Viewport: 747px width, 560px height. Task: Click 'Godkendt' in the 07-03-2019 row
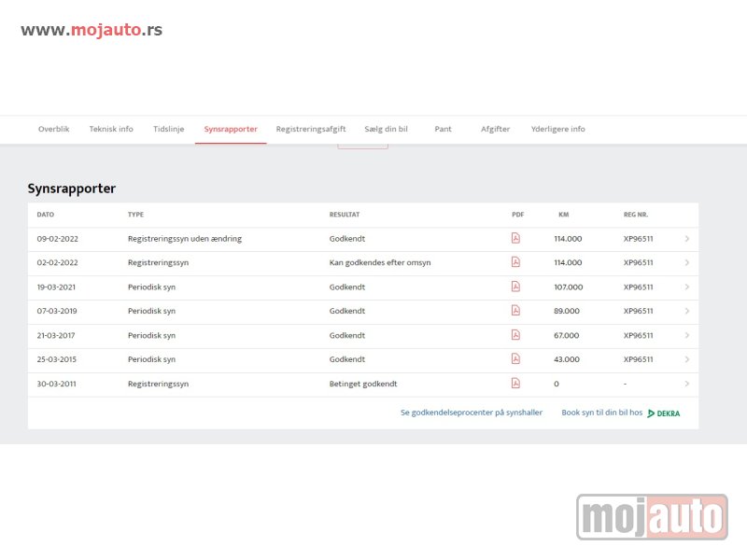tap(347, 311)
